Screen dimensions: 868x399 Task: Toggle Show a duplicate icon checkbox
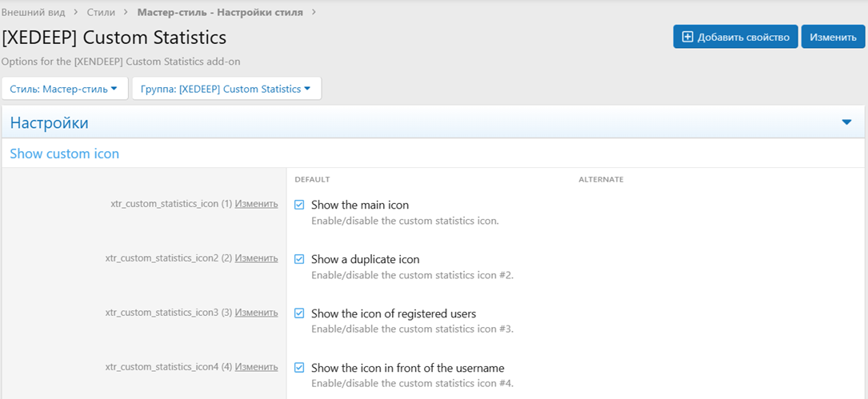[x=299, y=259]
